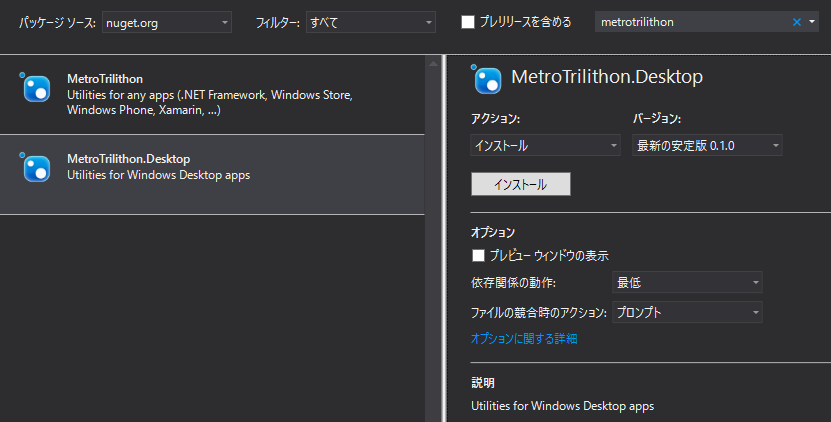
Task: Click the MetroTrilithon.Desktop title in detail pane
Action: coord(607,77)
